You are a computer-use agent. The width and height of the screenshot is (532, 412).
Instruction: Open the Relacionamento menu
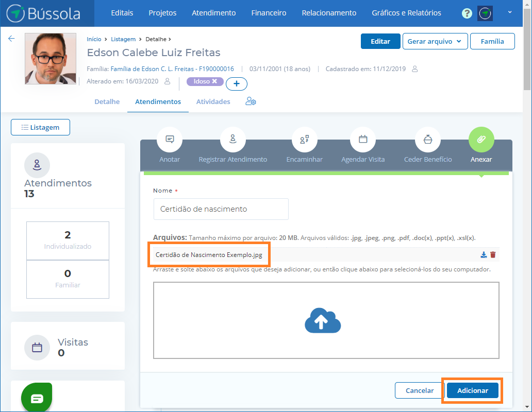click(x=329, y=13)
